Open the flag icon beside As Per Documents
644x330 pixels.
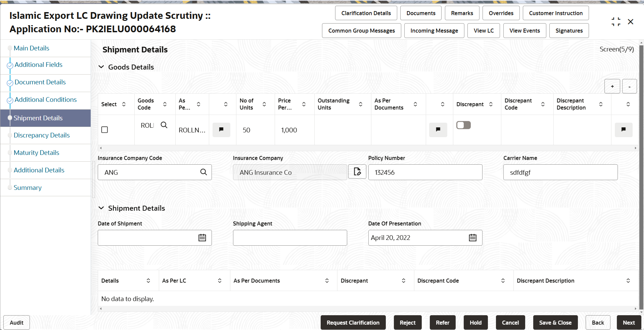coord(438,130)
